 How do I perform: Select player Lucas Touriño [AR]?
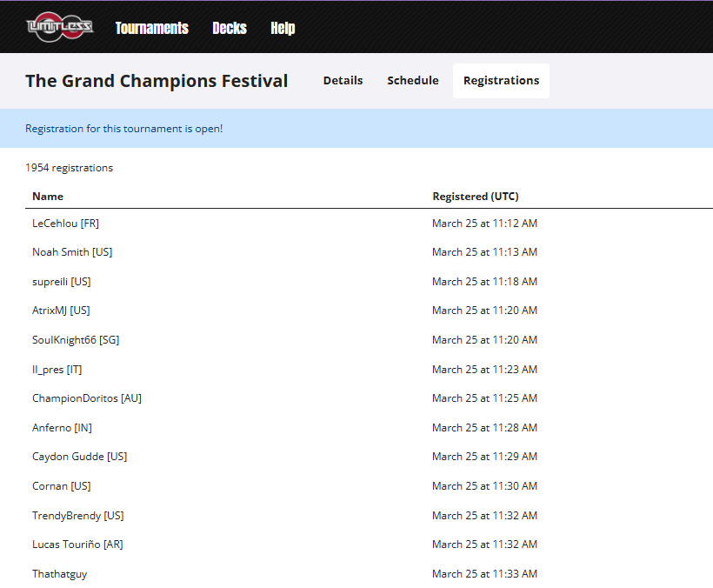click(77, 544)
